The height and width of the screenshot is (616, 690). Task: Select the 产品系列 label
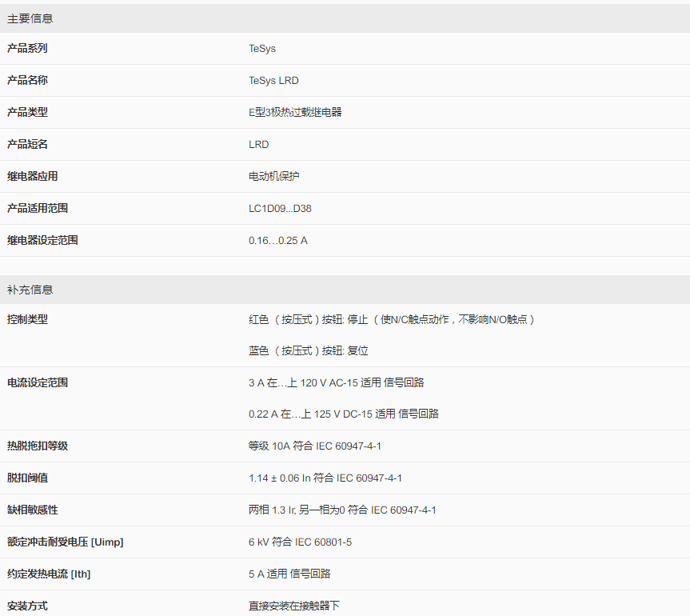[27, 49]
